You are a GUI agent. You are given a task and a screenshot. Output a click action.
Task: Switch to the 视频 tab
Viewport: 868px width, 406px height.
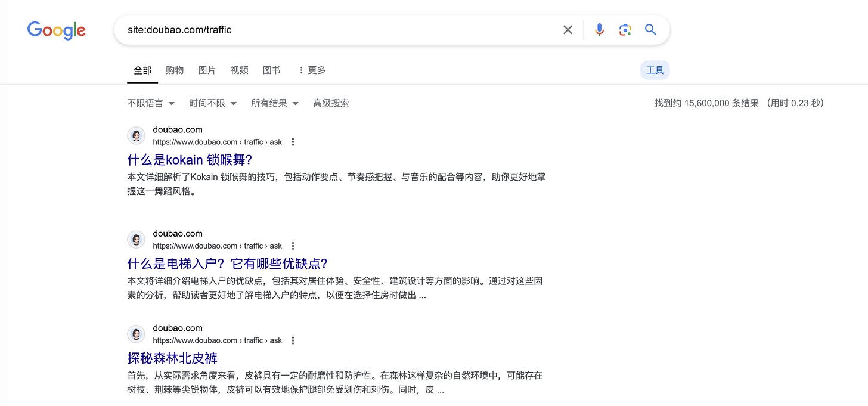click(239, 70)
